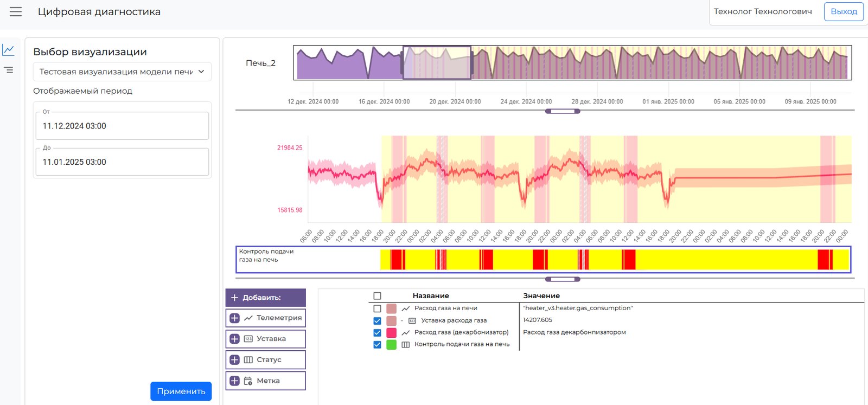Click plus icon next to Метка
The image size is (868, 405).
tap(234, 381)
